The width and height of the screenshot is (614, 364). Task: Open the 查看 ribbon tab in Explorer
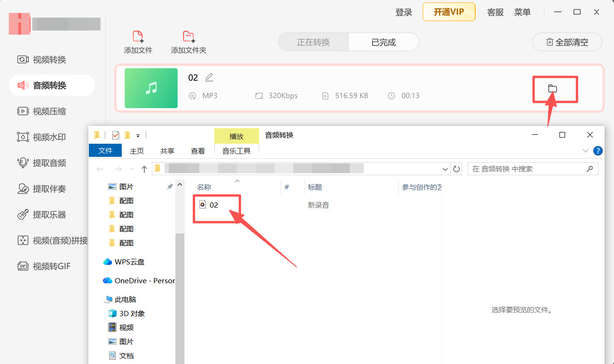click(x=198, y=150)
